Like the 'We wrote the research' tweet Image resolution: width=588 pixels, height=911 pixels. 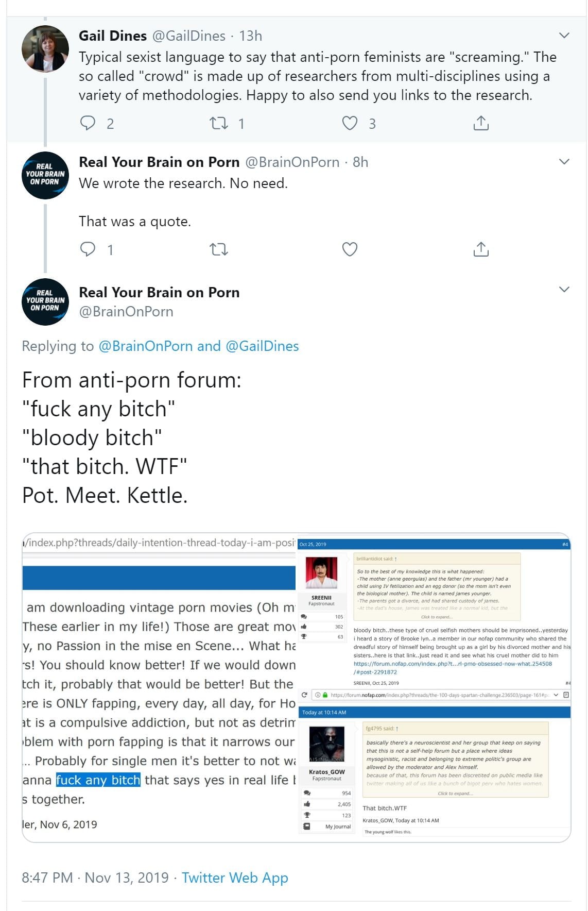click(x=350, y=249)
